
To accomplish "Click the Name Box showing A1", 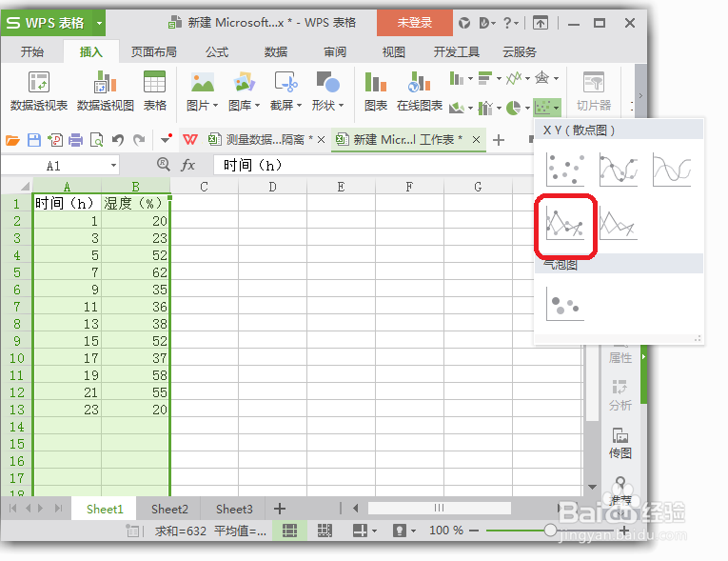I will (55, 166).
